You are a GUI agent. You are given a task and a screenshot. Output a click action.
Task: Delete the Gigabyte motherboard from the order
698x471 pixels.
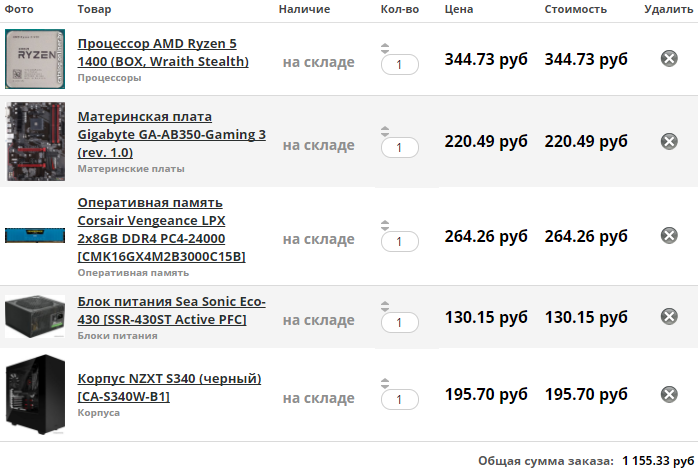pos(669,141)
